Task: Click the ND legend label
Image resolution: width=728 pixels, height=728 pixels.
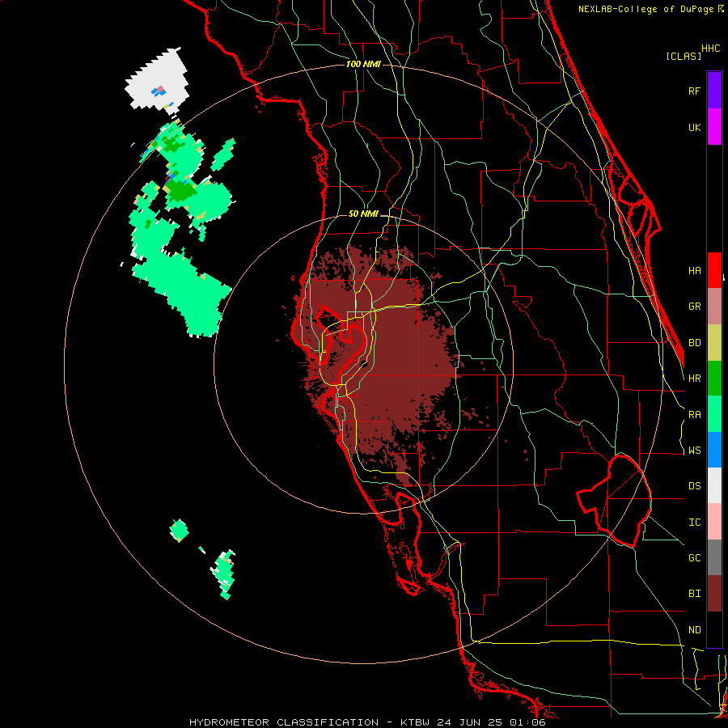Action: pyautogui.click(x=694, y=630)
